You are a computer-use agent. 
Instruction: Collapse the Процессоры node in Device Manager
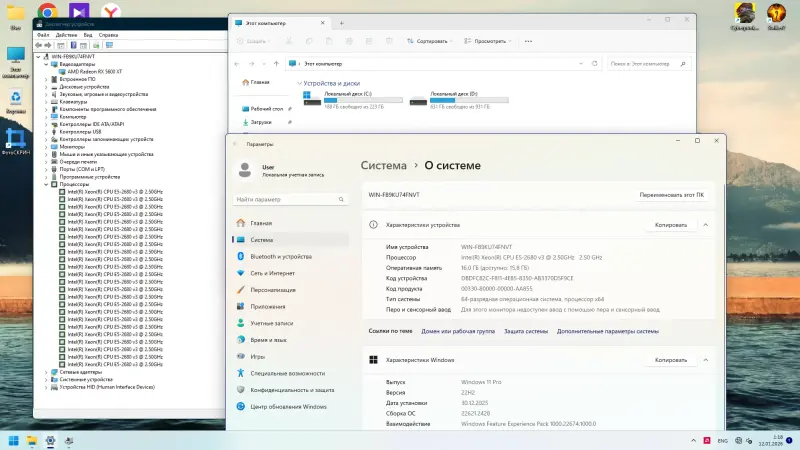click(x=46, y=184)
